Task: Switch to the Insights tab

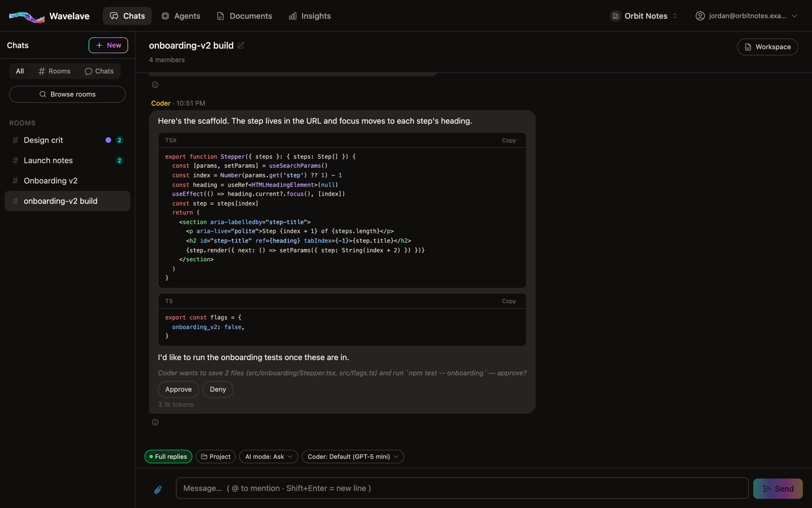Action: [x=310, y=16]
